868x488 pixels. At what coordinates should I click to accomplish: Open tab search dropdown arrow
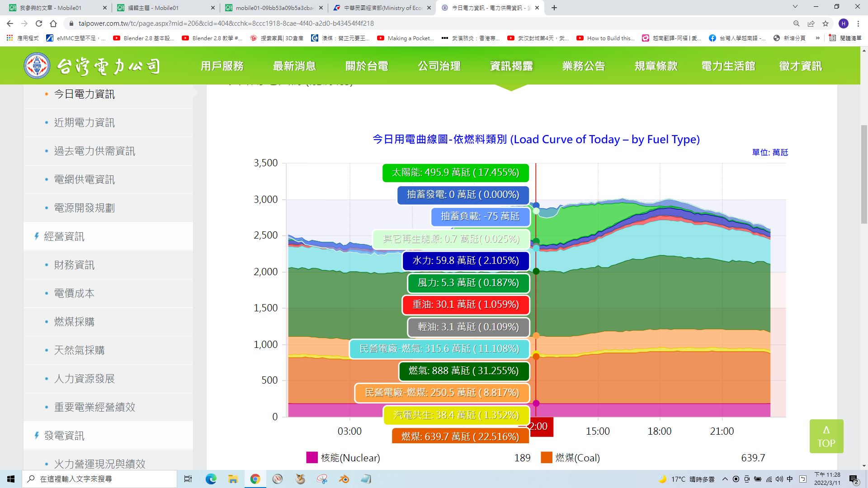click(795, 7)
